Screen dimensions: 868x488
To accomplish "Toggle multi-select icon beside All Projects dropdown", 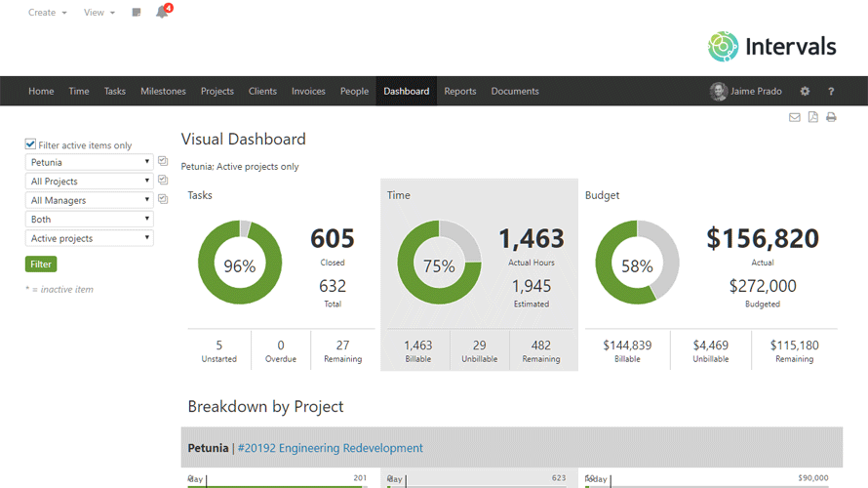I will 163,180.
